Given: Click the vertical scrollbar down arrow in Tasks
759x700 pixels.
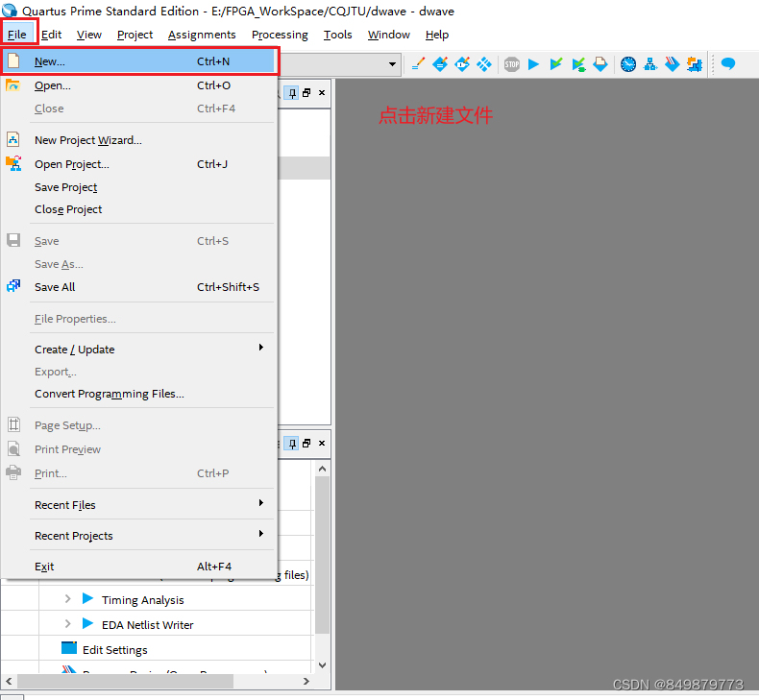Looking at the screenshot, I should (x=323, y=665).
